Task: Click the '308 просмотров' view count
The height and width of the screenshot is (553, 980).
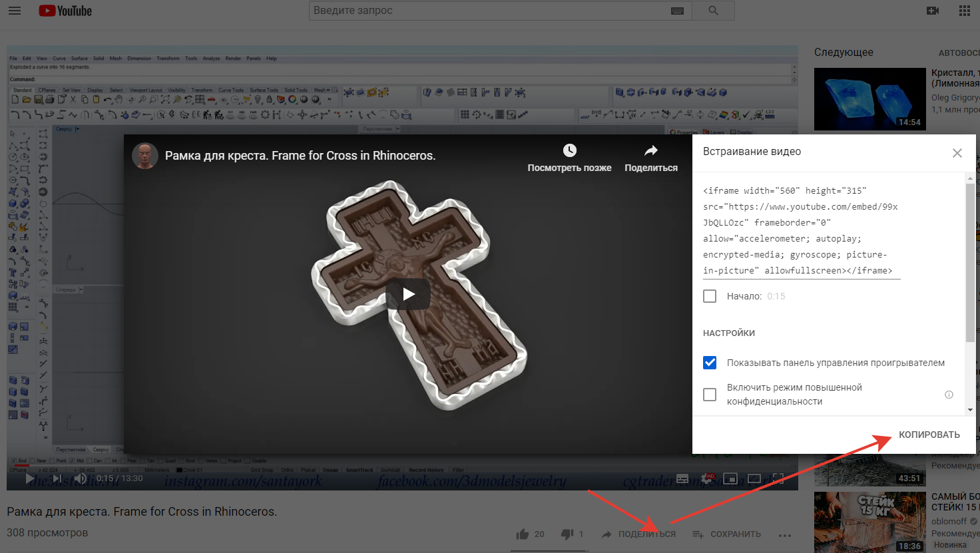Action: 47,532
